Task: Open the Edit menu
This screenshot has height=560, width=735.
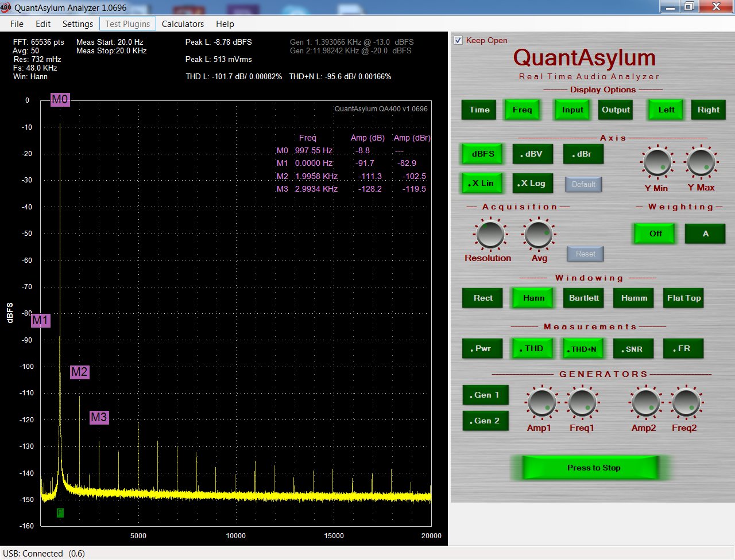Action: [43, 24]
